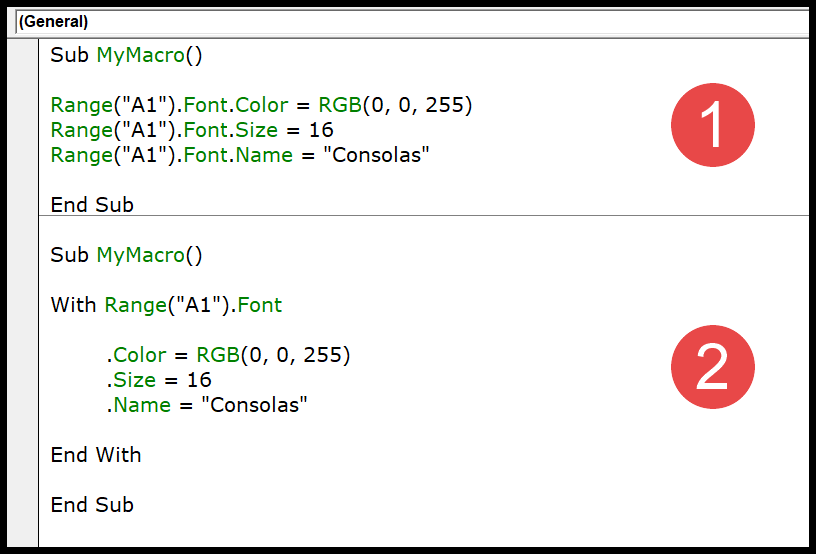Image resolution: width=816 pixels, height=554 pixels.
Task: Place cursor on With Range("A1").Font line
Action: (166, 305)
